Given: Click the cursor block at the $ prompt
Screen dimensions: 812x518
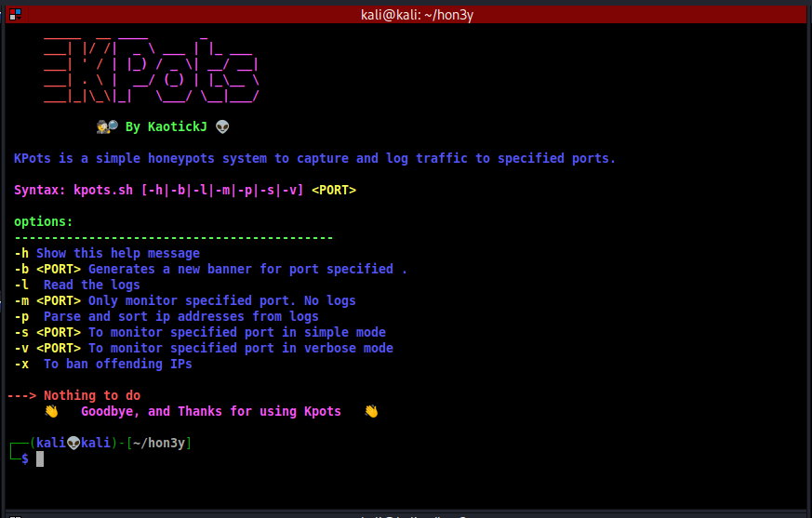Looking at the screenshot, I should pyautogui.click(x=40, y=459).
